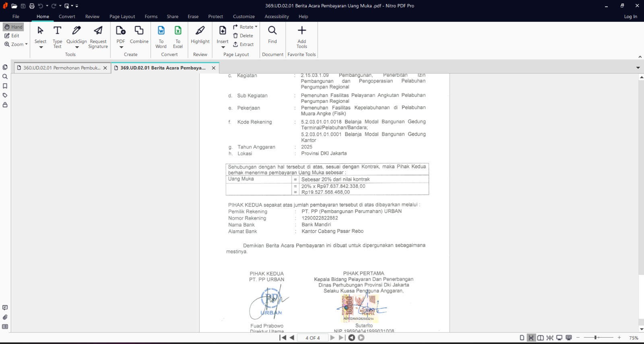This screenshot has height=344, width=644.
Task: Start slideshow presentation view
Action: pos(569,338)
